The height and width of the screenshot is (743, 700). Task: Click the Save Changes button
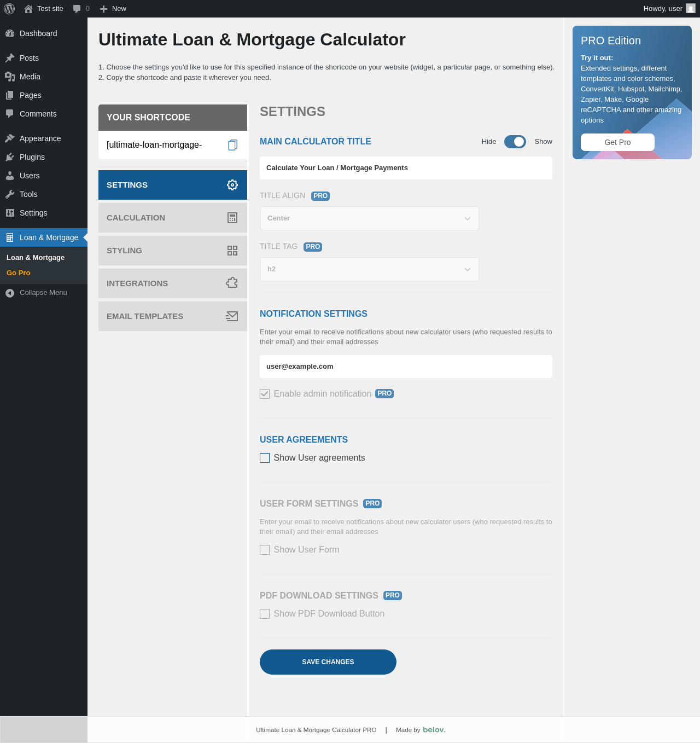(x=328, y=662)
